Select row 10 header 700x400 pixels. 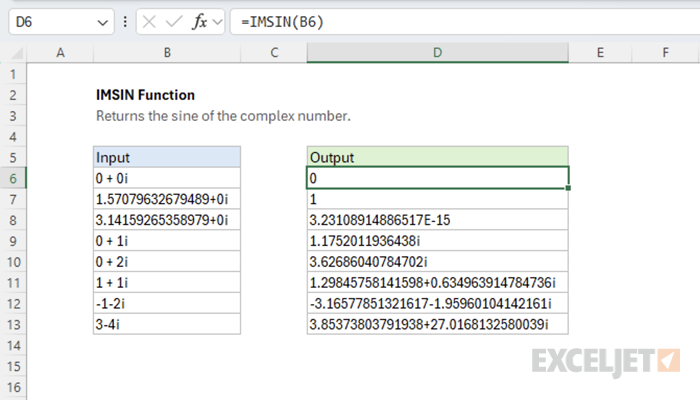[13, 262]
